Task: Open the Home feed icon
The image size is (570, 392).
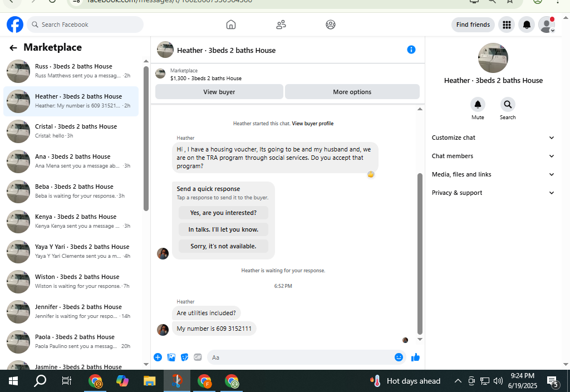Action: (231, 24)
